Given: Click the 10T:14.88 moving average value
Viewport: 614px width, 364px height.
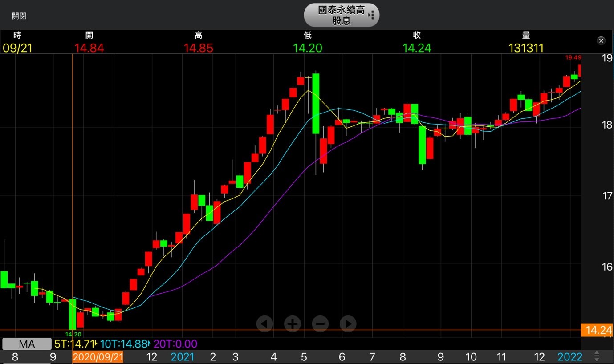Looking at the screenshot, I should click(x=124, y=344).
